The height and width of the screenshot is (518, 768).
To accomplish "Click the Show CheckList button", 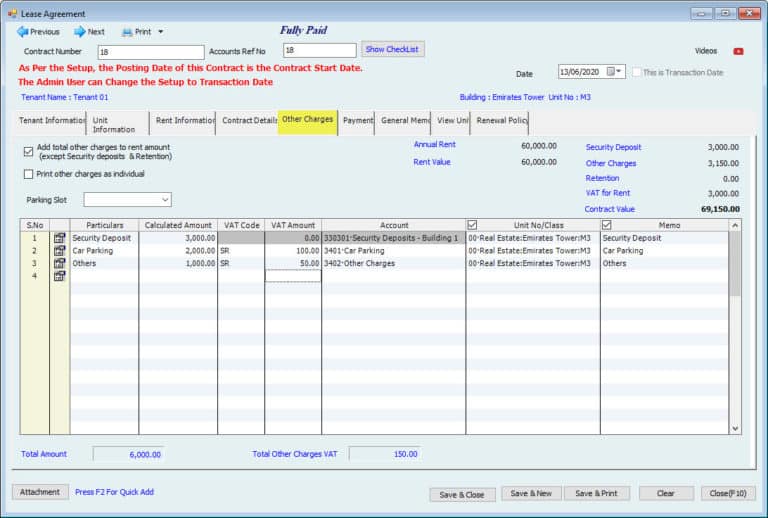I will point(393,49).
